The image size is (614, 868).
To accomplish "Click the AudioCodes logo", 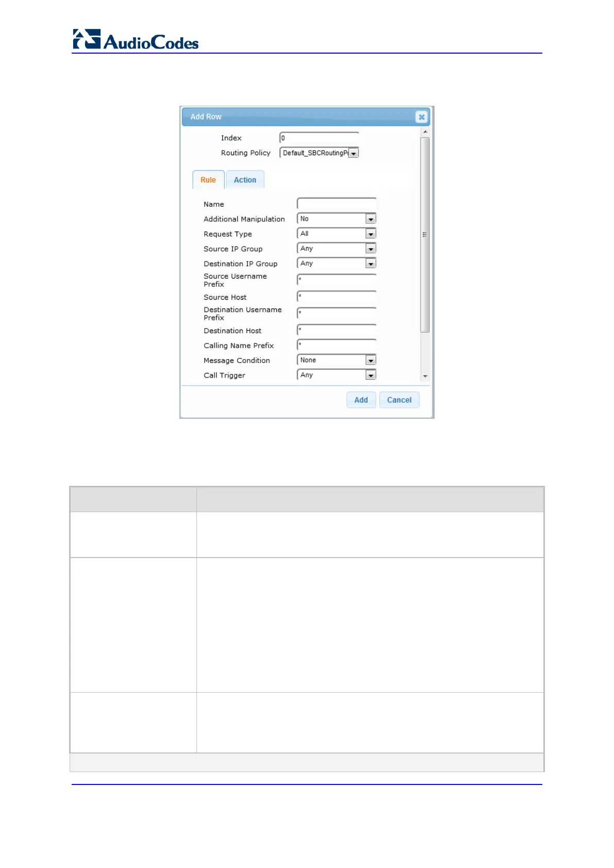I will pyautogui.click(x=136, y=40).
